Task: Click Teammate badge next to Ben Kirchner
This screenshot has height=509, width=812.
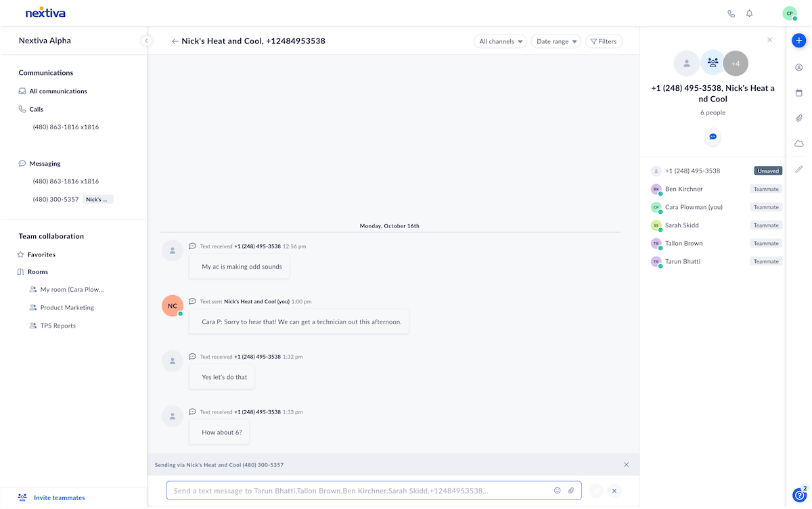Action: 766,189
